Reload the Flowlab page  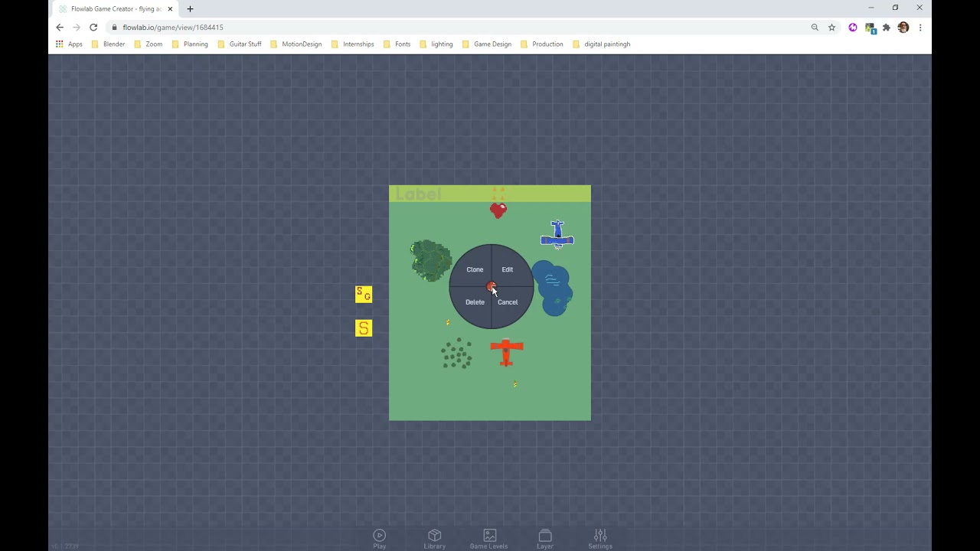pyautogui.click(x=93, y=28)
